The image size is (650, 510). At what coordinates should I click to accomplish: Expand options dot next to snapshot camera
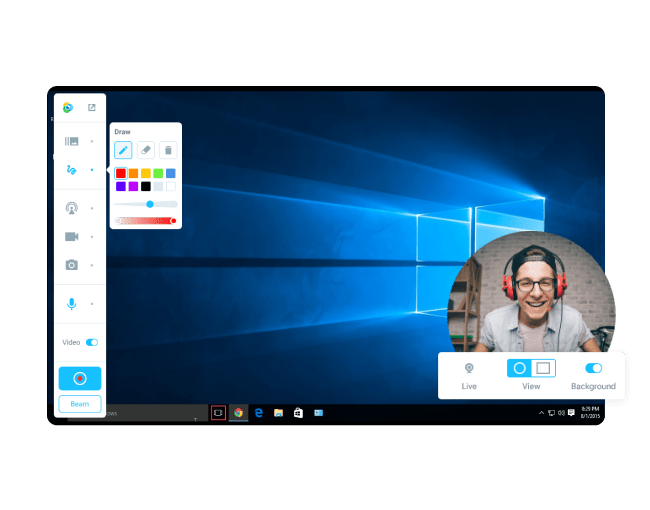click(x=92, y=265)
